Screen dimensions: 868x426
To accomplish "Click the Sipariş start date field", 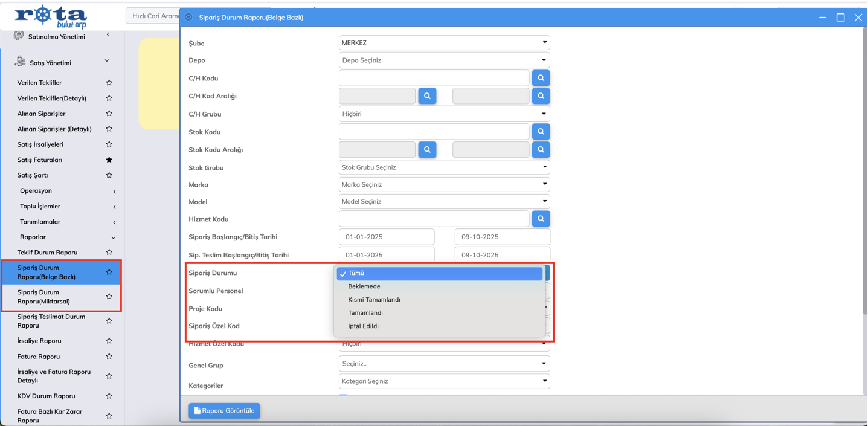I will click(387, 237).
